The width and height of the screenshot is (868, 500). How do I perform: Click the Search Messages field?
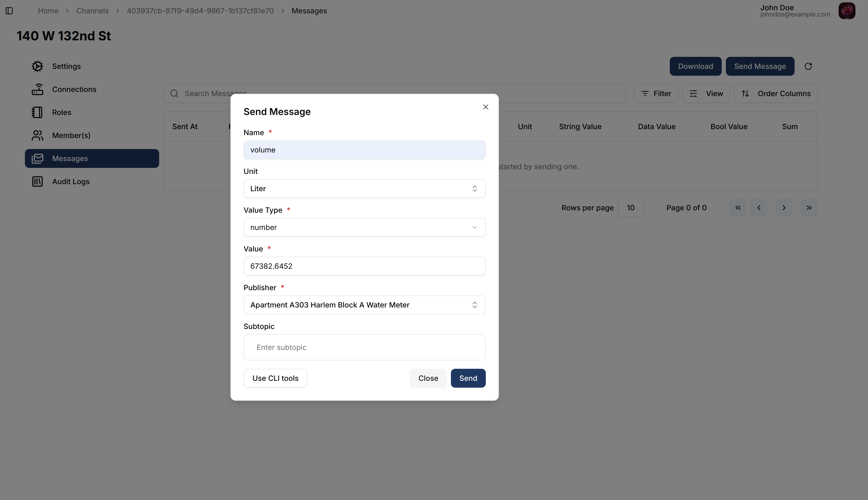(x=394, y=94)
